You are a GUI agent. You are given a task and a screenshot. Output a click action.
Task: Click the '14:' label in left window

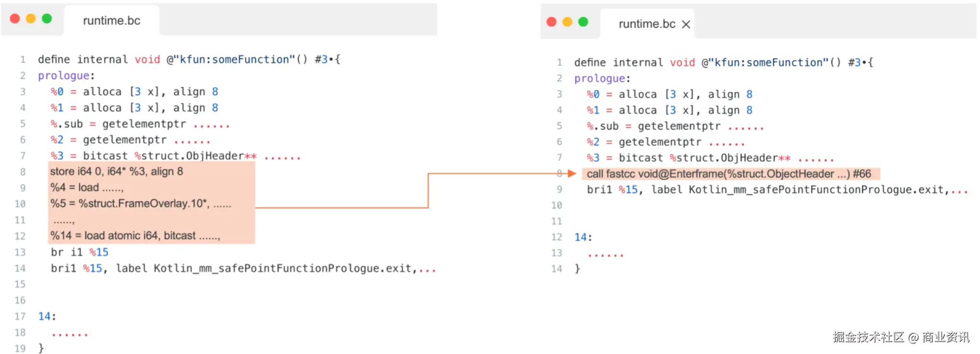tap(47, 317)
